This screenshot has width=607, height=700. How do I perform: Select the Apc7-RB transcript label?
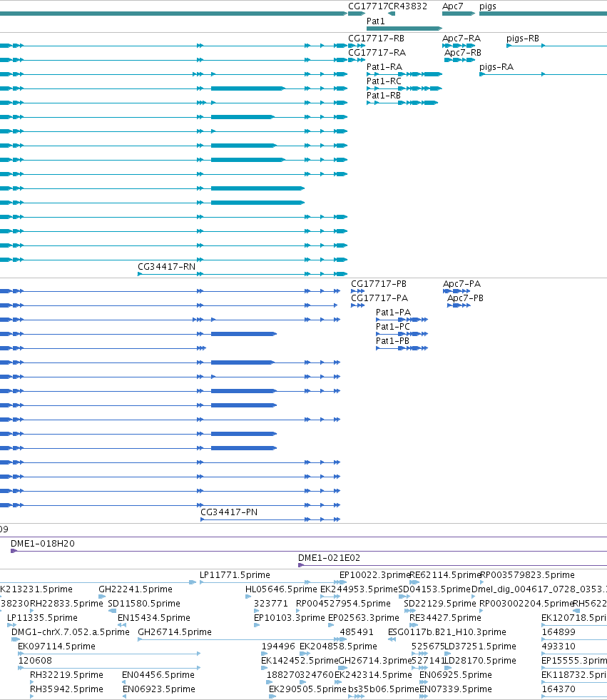tap(463, 53)
